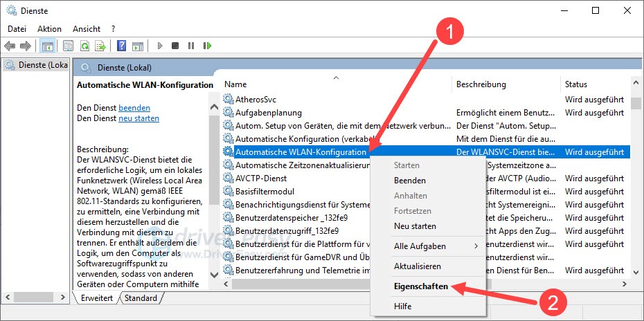Click the gear icon next to Aufgabenplanung
Screen dimensions: 644x321
pyautogui.click(x=228, y=113)
